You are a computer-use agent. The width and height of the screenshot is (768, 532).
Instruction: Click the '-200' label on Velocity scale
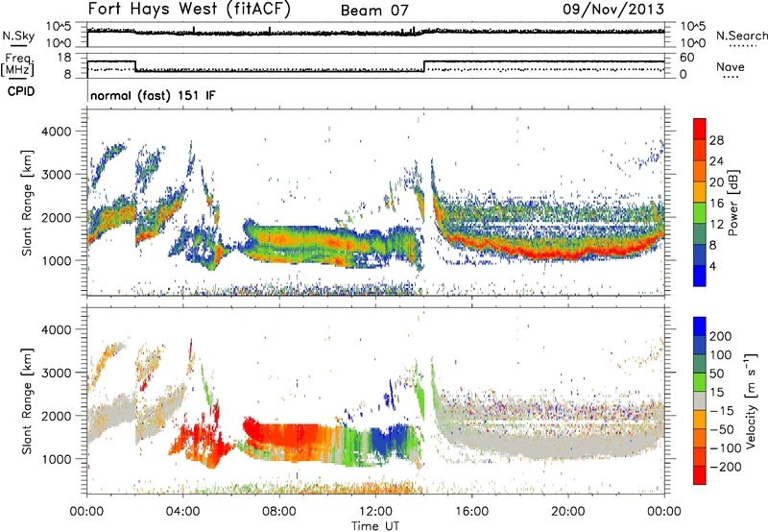point(726,467)
